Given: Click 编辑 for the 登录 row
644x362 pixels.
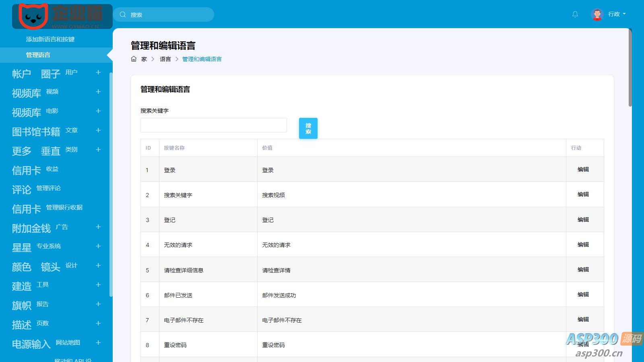Looking at the screenshot, I should point(583,169).
